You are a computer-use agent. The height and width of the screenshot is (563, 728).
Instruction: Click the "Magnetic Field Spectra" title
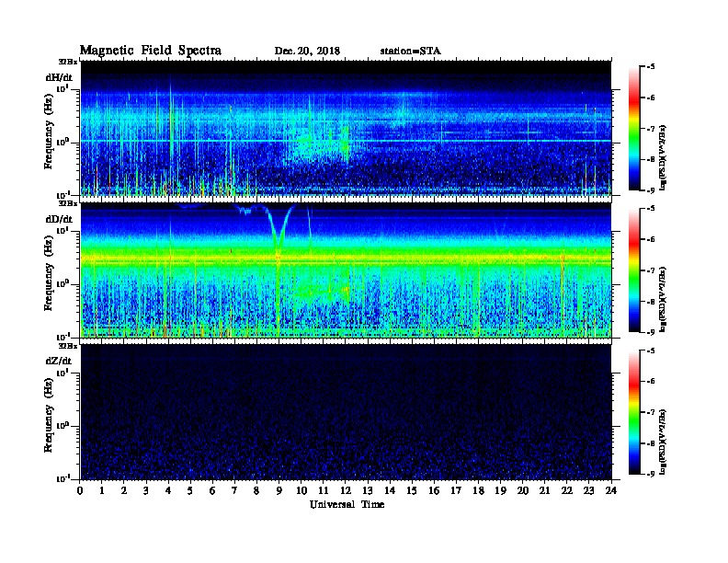[x=151, y=51]
